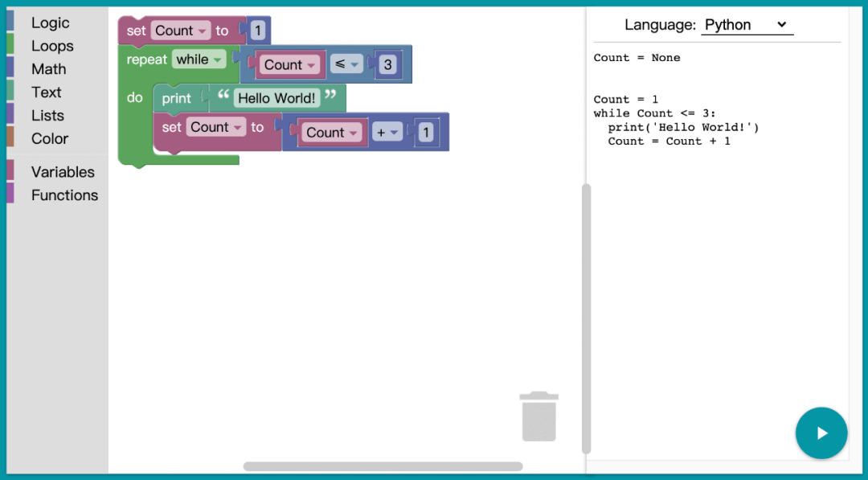Open Count dropdown in the comparison block

(x=289, y=65)
